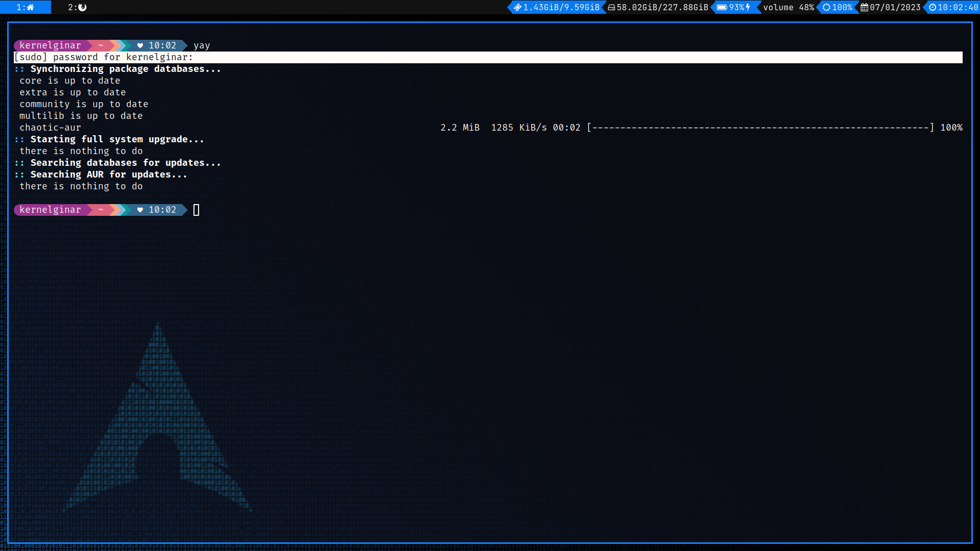Click the calendar date icon
980x551 pixels.
click(864, 7)
